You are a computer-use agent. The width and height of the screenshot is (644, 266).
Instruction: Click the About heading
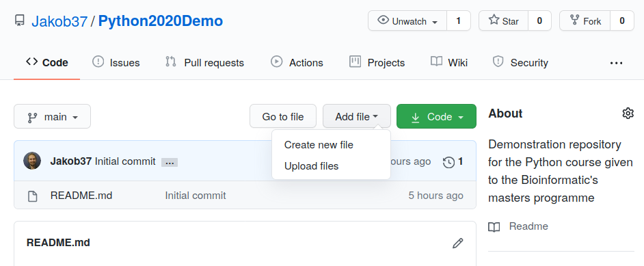pyautogui.click(x=505, y=114)
